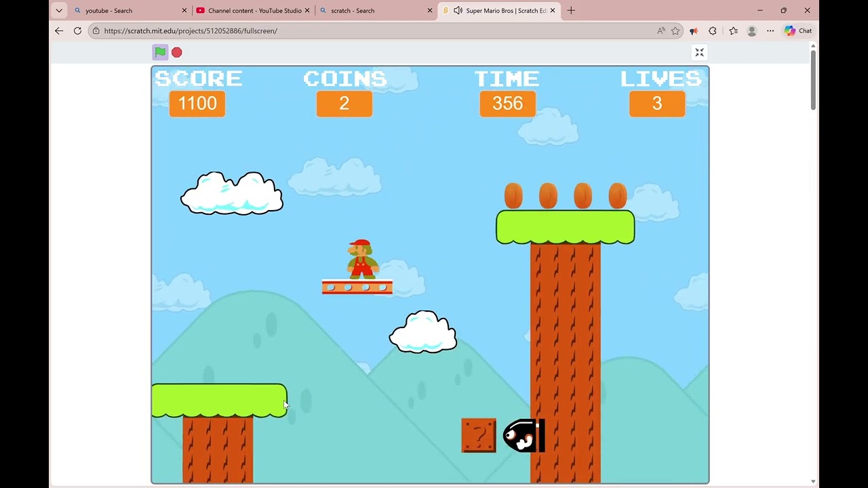Open the Settings and more ellipsis menu

(x=770, y=30)
